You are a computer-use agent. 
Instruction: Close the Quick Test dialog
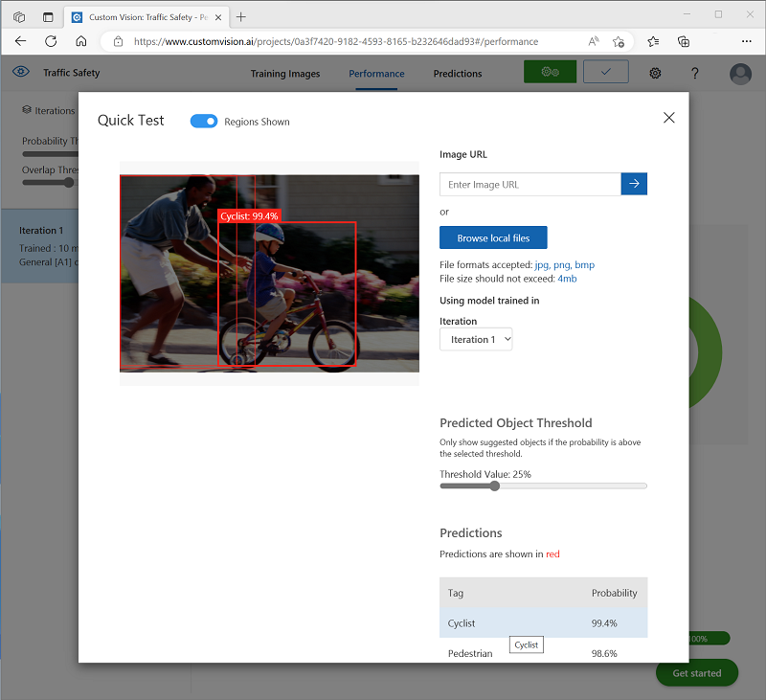668,118
